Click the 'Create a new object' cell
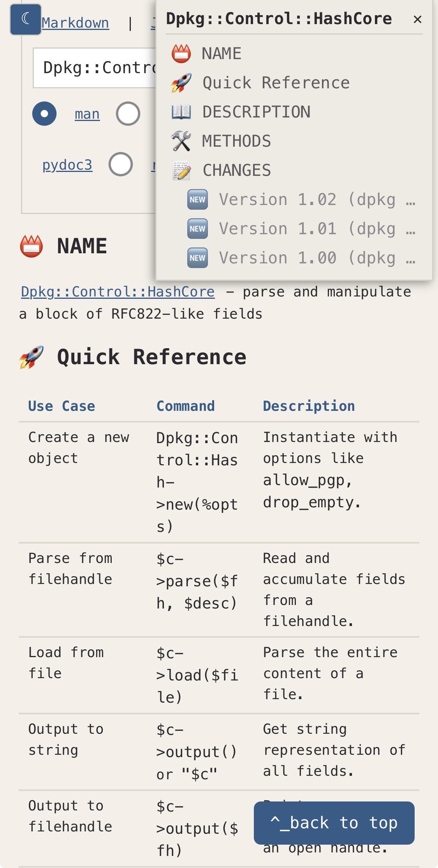The width and height of the screenshot is (438, 868). tap(78, 448)
